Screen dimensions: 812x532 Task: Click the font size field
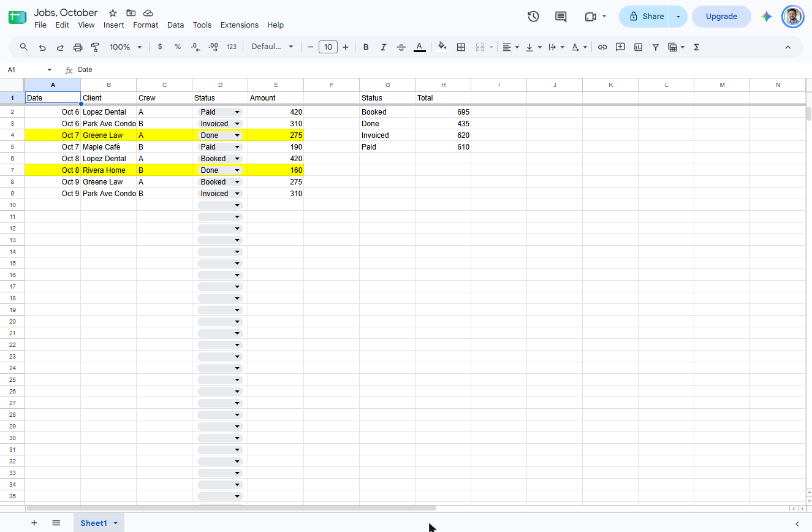pyautogui.click(x=328, y=47)
